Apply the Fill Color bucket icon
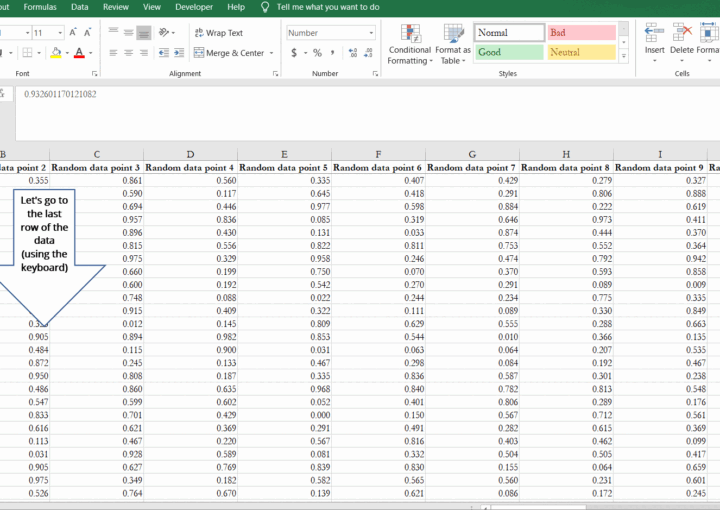Image resolution: width=720 pixels, height=510 pixels. [x=56, y=53]
